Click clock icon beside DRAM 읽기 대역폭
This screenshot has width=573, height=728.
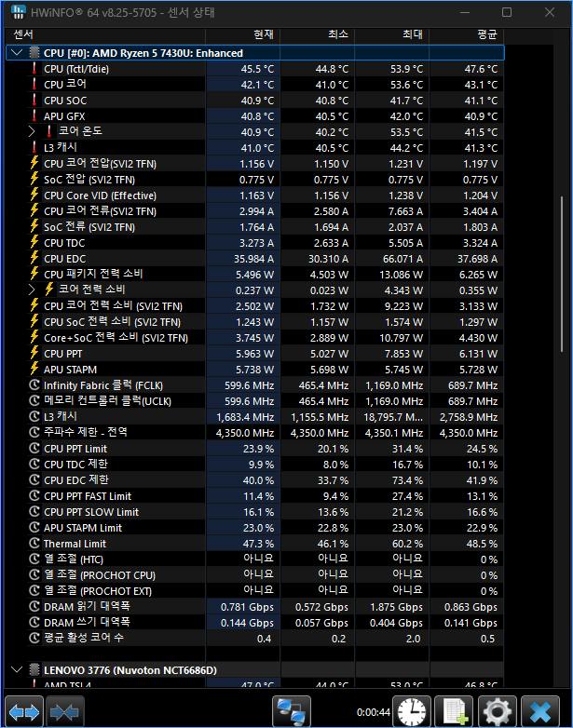tap(34, 606)
